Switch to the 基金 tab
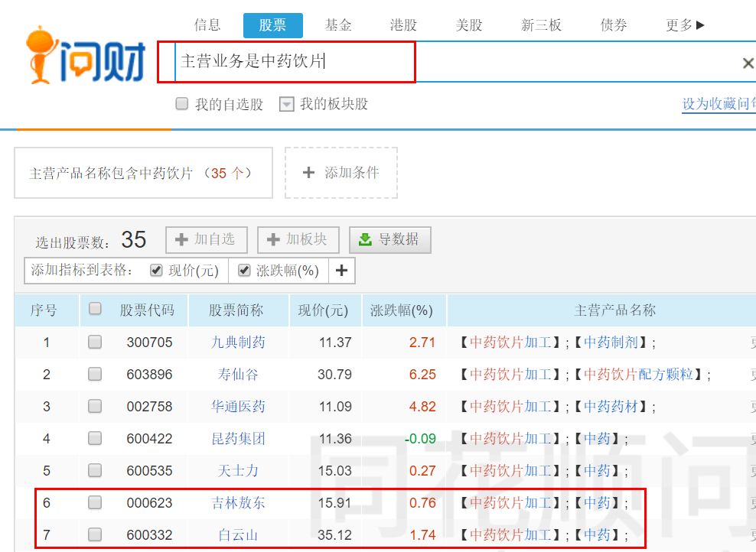Viewport: 756px width, 552px height. point(338,25)
